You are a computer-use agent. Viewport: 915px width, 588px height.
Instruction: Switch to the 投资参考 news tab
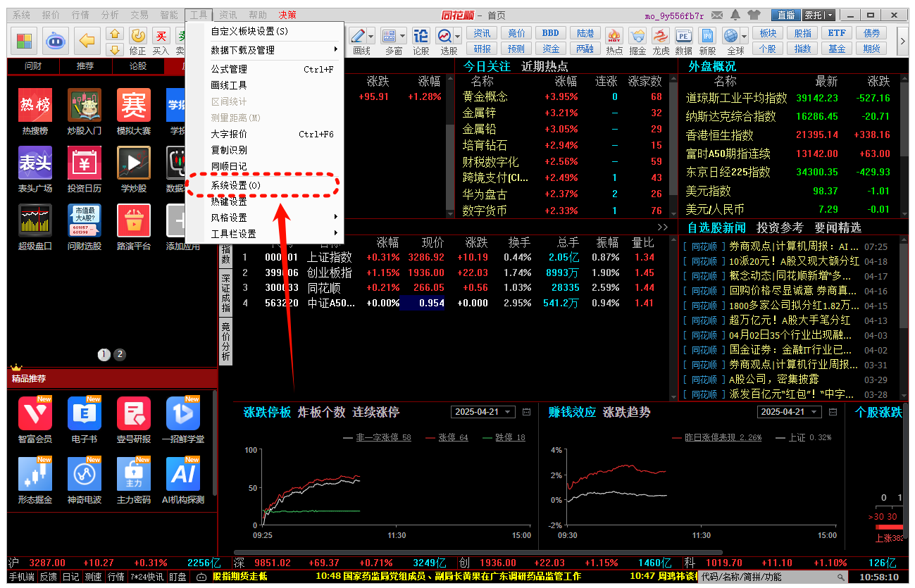click(780, 227)
